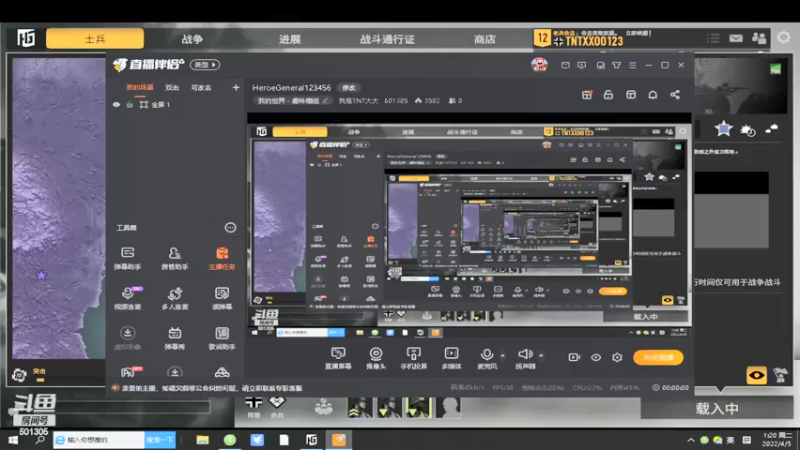This screenshot has width=800, height=450.
Task: Switch to the 进展 tab in game
Action: (x=289, y=39)
